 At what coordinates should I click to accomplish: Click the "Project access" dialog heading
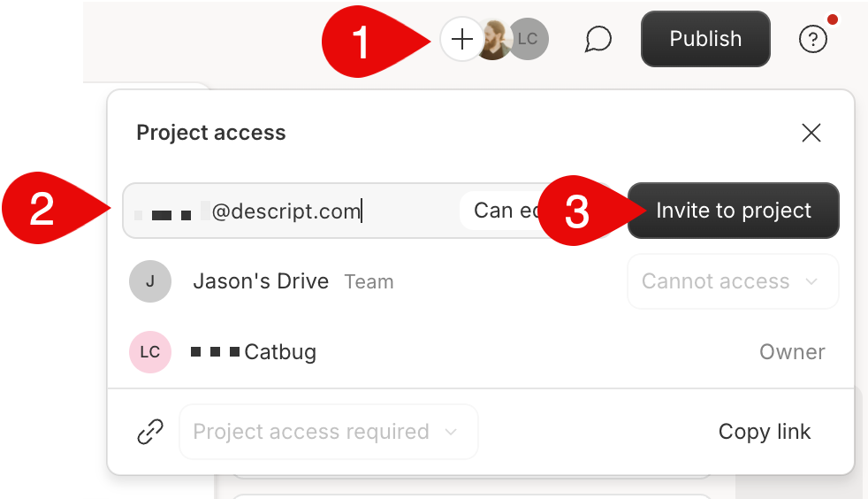[x=211, y=133]
